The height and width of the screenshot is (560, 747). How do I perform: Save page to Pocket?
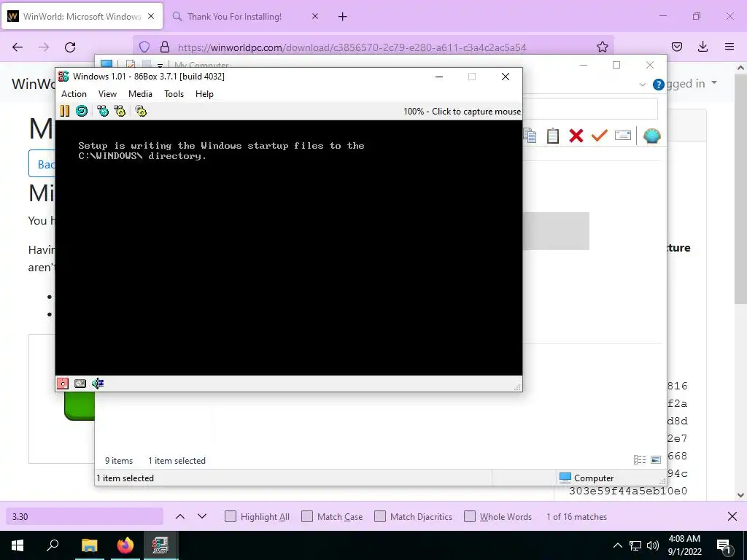[676, 47]
